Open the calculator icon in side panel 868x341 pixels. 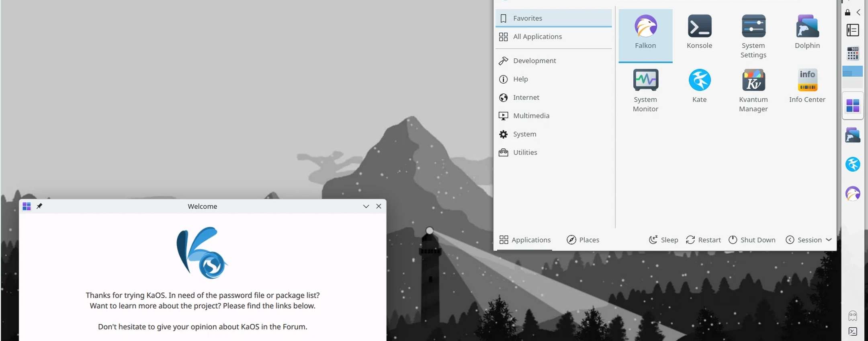coord(853,53)
